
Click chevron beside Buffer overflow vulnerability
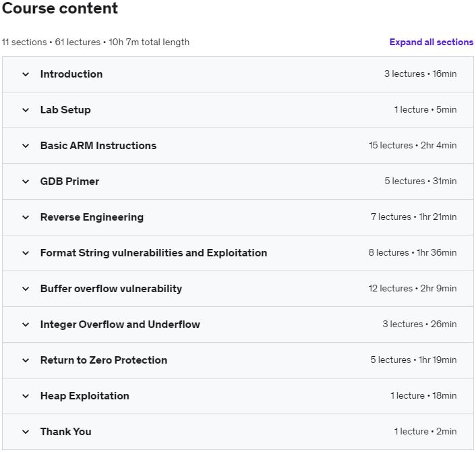26,289
